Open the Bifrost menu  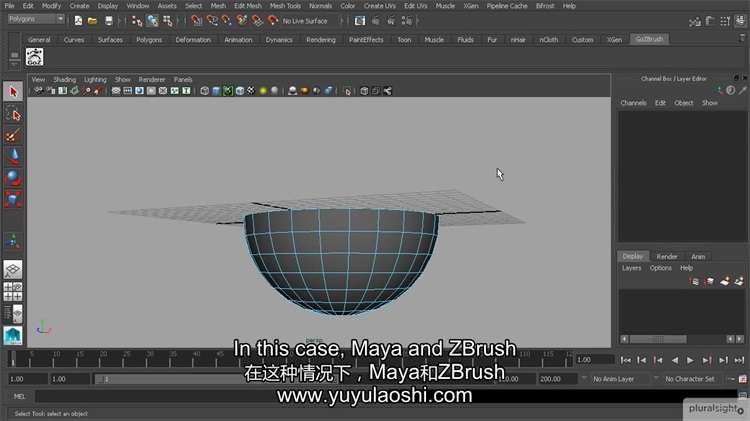pos(545,6)
